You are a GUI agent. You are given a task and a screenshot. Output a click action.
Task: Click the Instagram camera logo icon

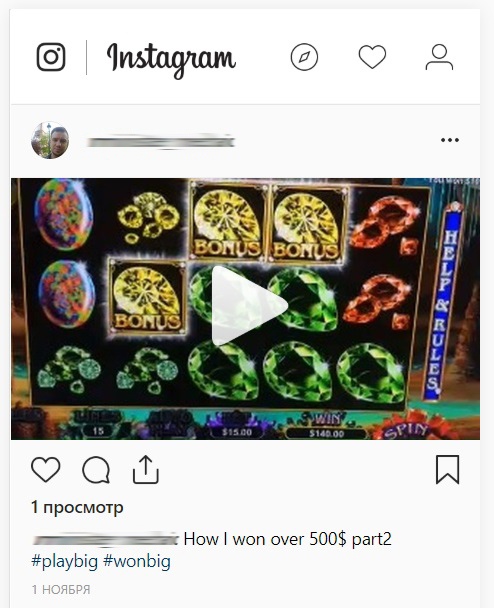click(51, 57)
